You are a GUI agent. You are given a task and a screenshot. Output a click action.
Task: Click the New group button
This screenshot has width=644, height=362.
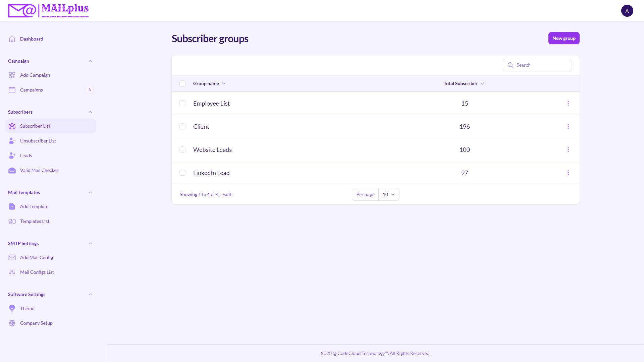[564, 38]
